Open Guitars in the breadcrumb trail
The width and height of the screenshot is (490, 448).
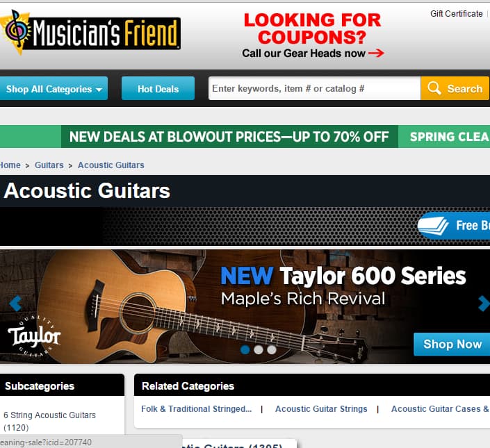pos(49,165)
